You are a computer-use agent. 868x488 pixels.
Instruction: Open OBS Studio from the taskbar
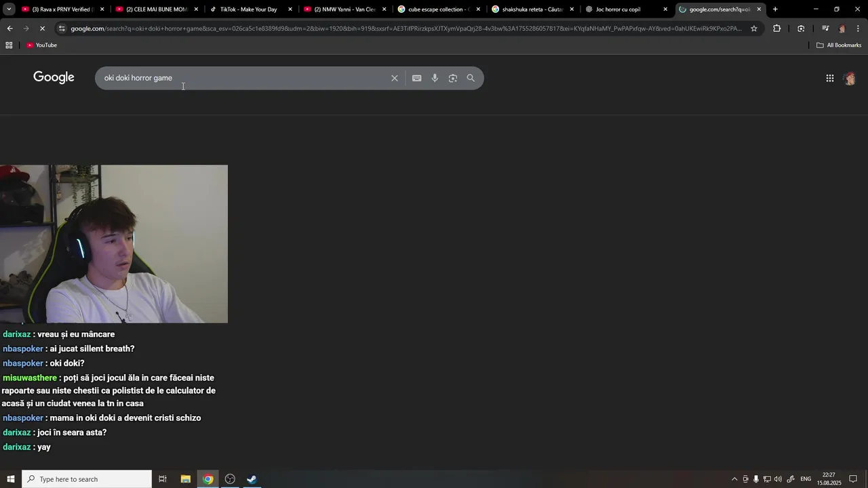click(x=230, y=479)
